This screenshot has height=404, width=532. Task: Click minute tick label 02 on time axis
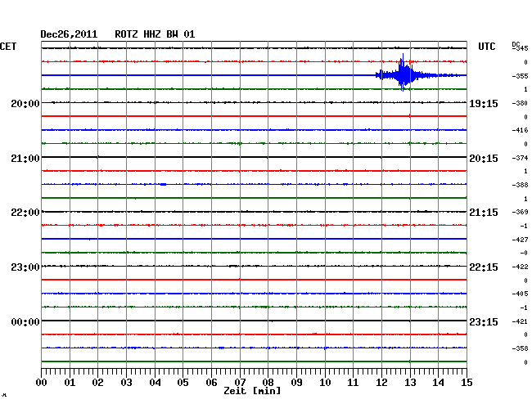tap(97, 383)
